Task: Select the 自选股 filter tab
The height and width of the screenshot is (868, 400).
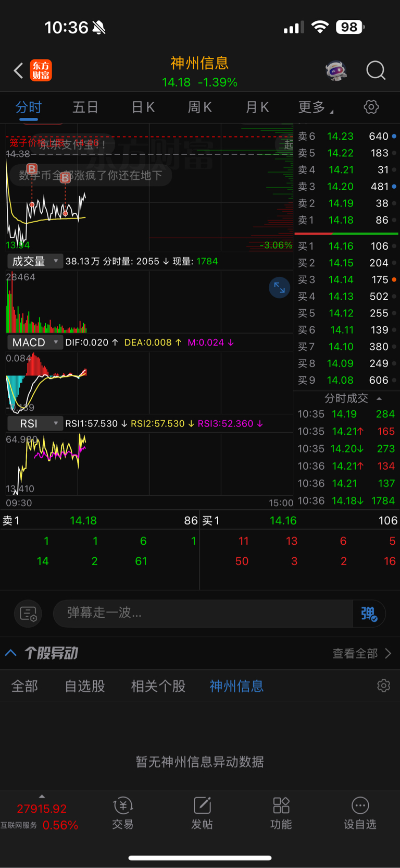Action: 84,686
